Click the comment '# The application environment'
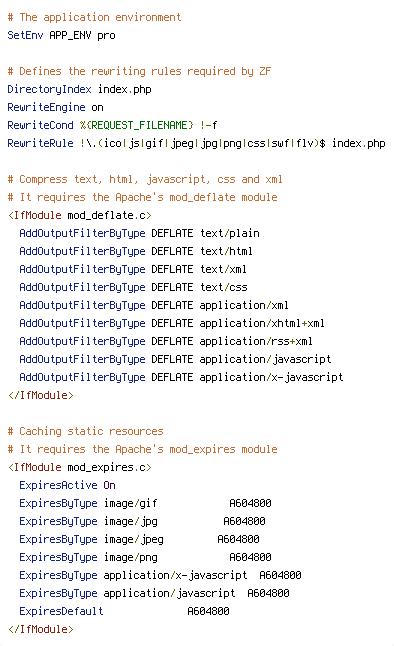394x646 pixels. [x=94, y=17]
